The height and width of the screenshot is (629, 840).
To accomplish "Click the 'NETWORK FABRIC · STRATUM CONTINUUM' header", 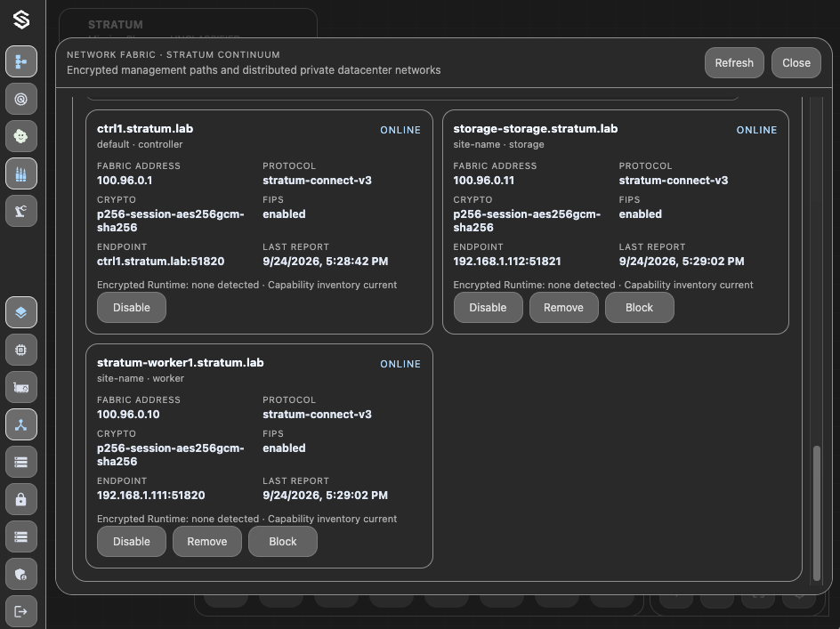I will click(173, 54).
